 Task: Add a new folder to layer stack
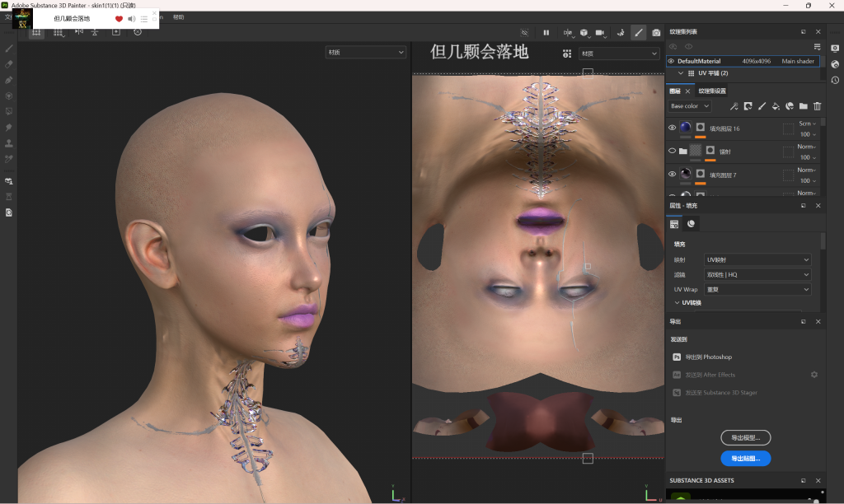coord(804,106)
